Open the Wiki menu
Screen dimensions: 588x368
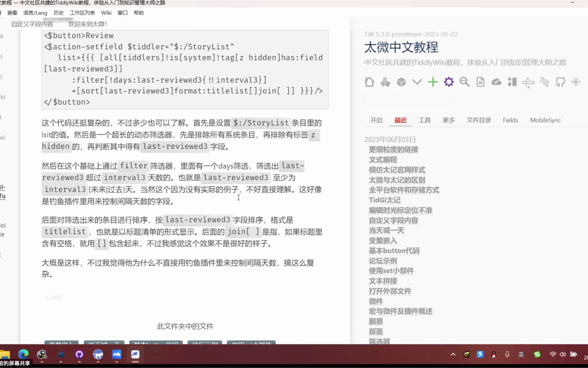point(106,13)
